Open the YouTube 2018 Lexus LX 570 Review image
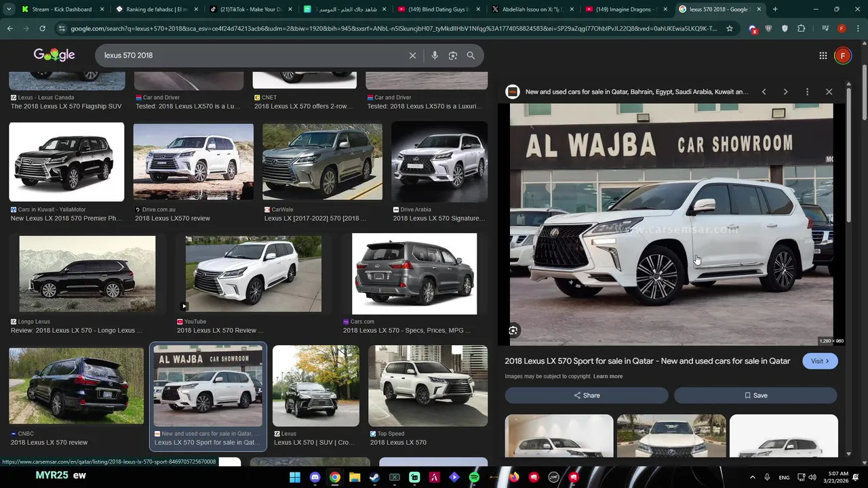This screenshot has height=488, width=868. pos(254,274)
